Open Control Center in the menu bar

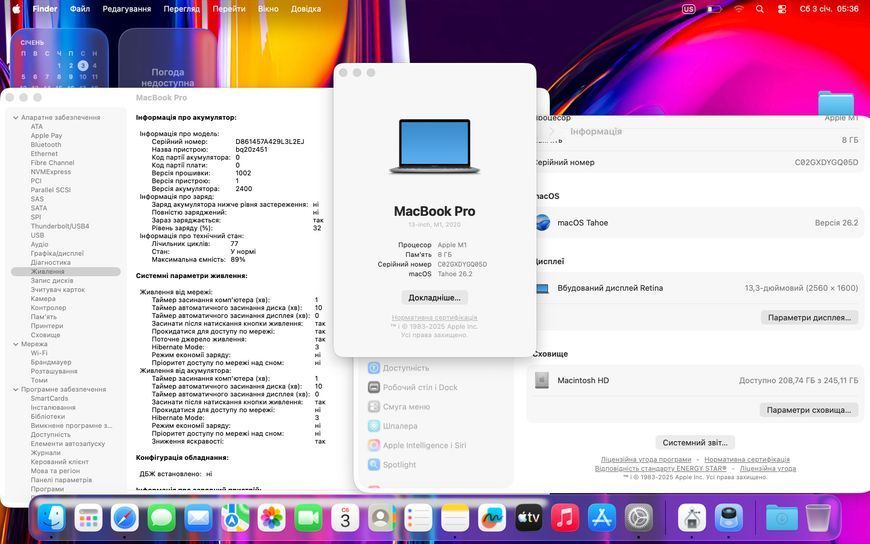coord(782,9)
